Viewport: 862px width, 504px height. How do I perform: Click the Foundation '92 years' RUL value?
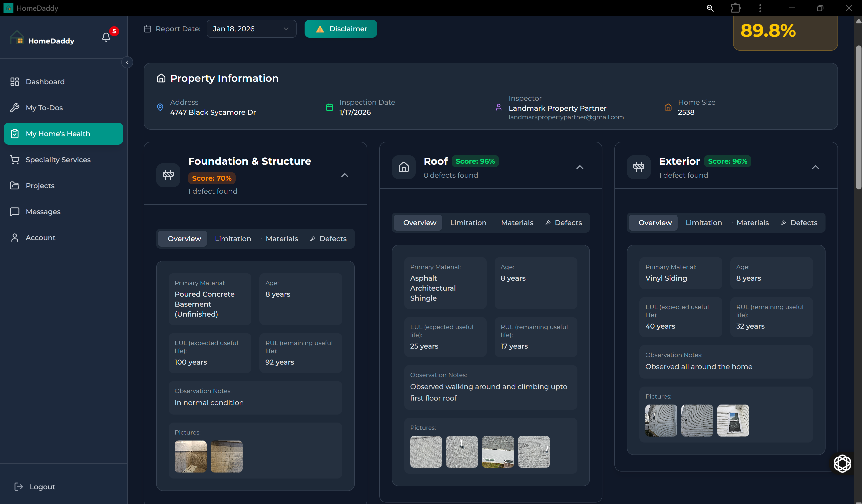pyautogui.click(x=280, y=362)
